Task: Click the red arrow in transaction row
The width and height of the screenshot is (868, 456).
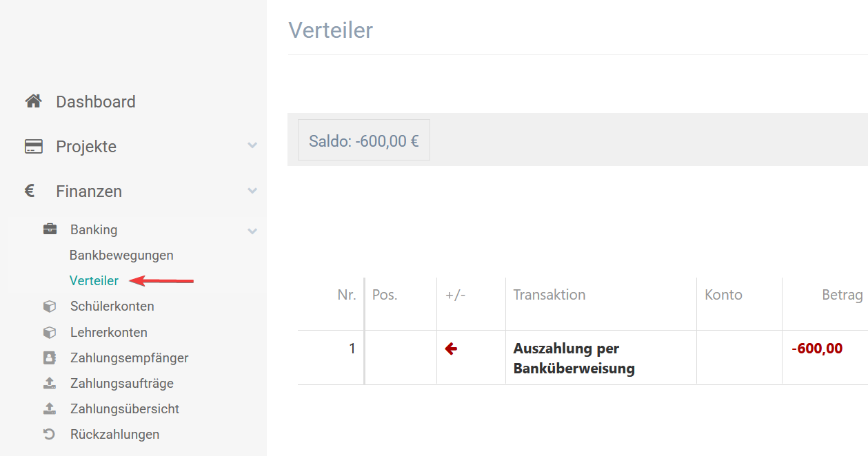Action: [x=452, y=349]
